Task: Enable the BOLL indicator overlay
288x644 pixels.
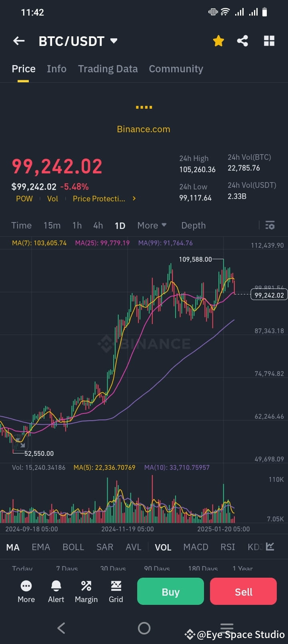Action: 73,547
